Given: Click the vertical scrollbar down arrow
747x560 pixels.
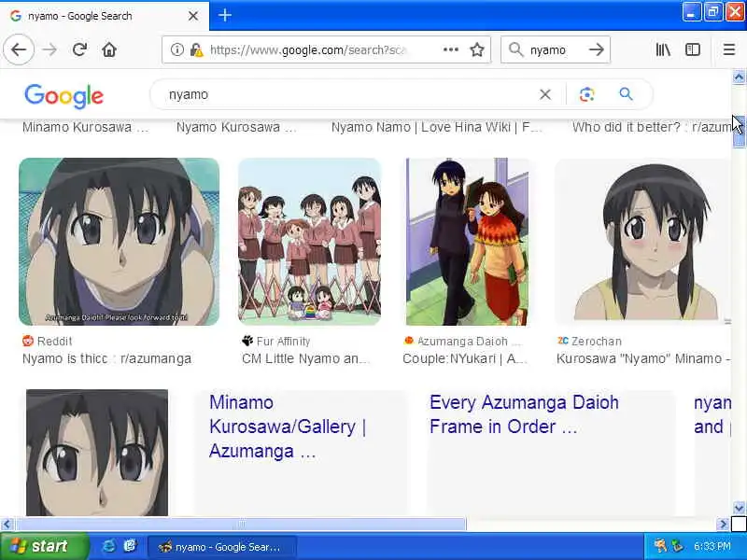Looking at the screenshot, I should pos(739,508).
